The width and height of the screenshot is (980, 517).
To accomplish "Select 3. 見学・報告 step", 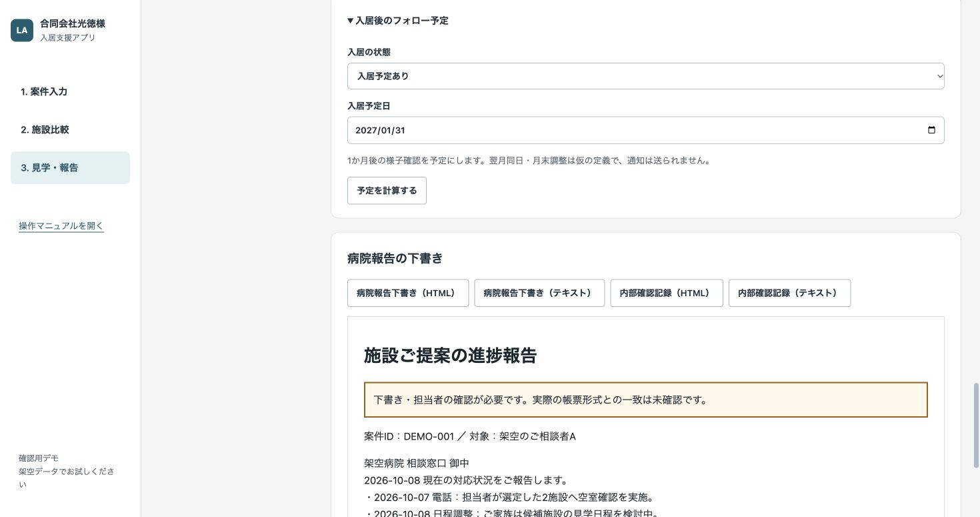I will [x=70, y=167].
